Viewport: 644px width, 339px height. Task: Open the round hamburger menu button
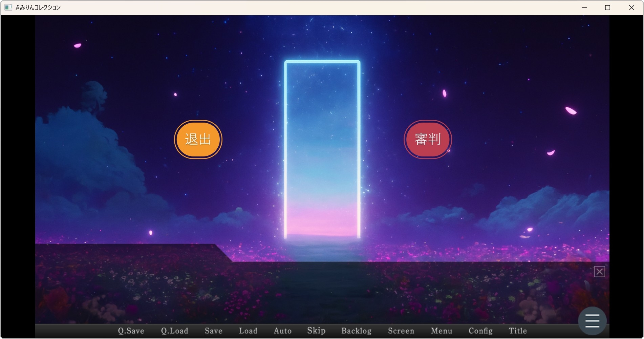592,321
